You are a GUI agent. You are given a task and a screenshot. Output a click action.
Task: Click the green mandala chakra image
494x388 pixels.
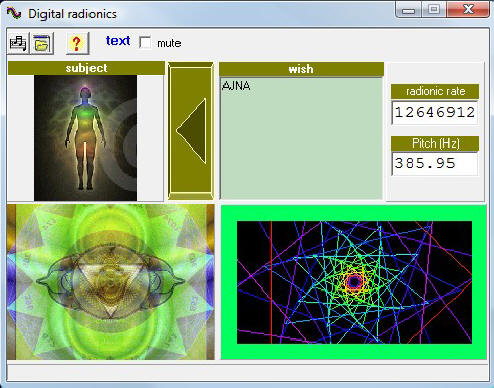(110, 282)
